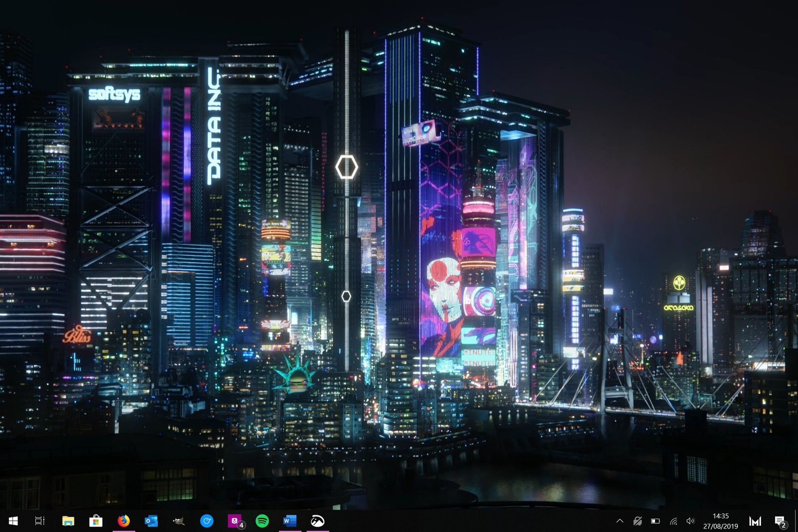Viewport: 798px width, 532px height.
Task: Launch Spotify from the taskbar
Action: (263, 520)
